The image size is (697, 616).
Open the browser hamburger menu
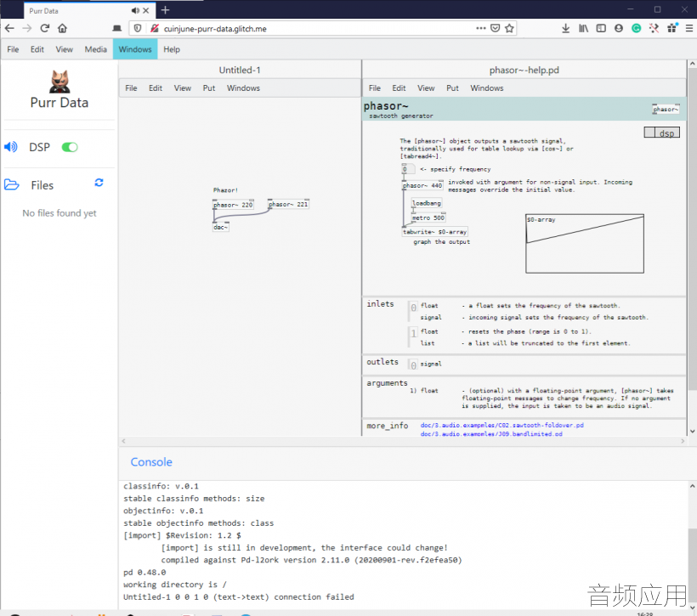[689, 28]
